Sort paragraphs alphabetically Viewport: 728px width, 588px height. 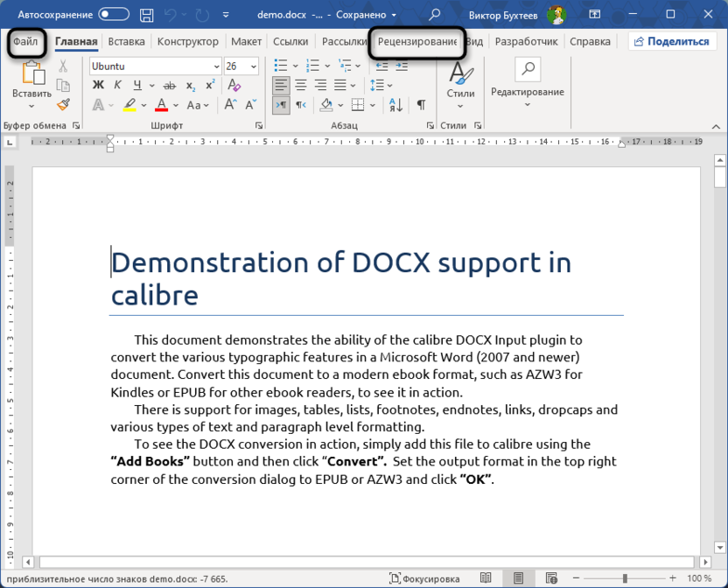[395, 105]
